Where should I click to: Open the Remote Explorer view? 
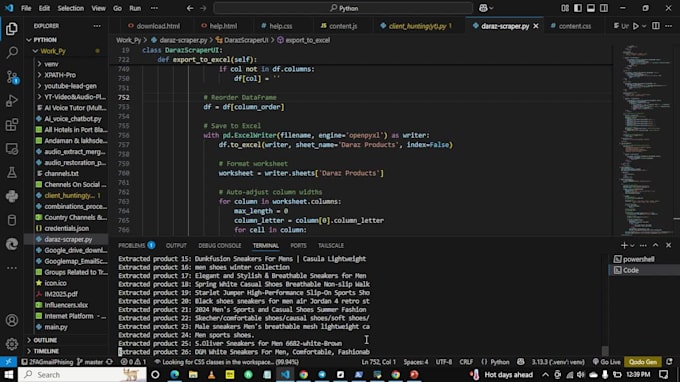coord(12,149)
